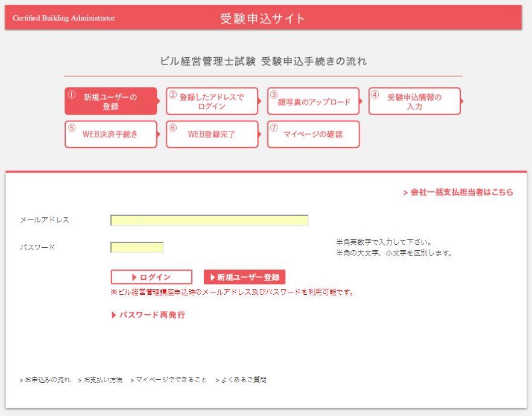The height and width of the screenshot is (416, 532).
Task: Click the 受験申込手続きの流れ page heading
Action: point(263,61)
